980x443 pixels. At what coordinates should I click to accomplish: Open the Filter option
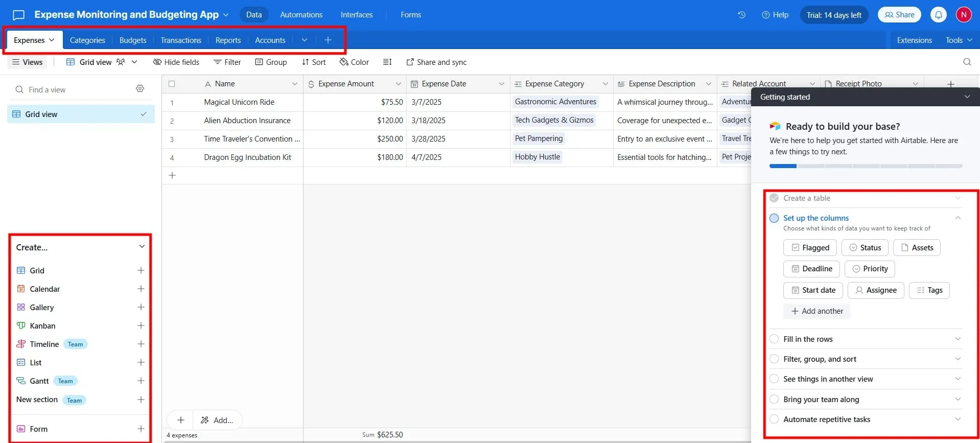[x=227, y=62]
